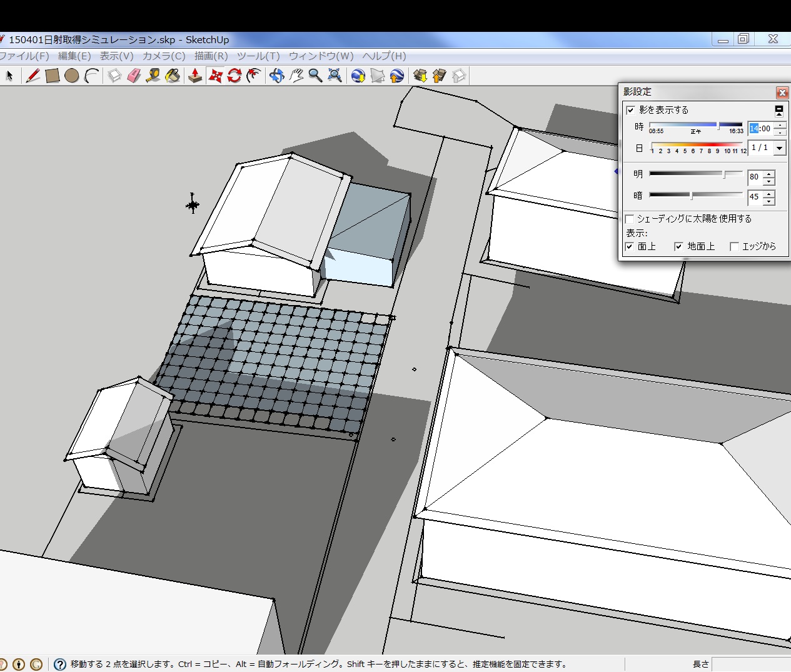
Task: Click the Zoom Extents tool
Action: 335,76
